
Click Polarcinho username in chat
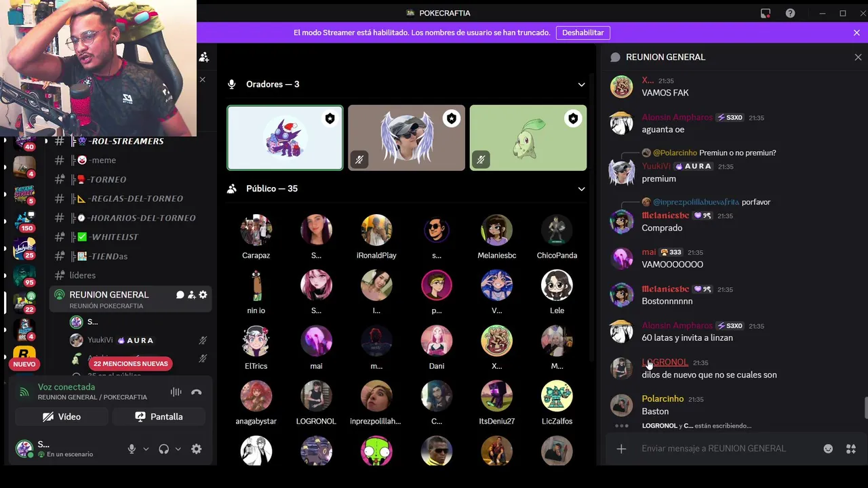point(663,399)
